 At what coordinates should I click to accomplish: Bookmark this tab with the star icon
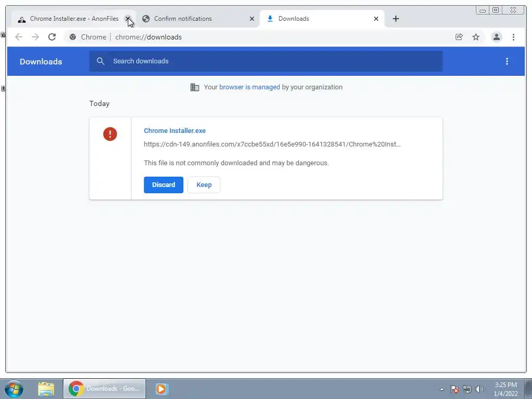click(476, 37)
